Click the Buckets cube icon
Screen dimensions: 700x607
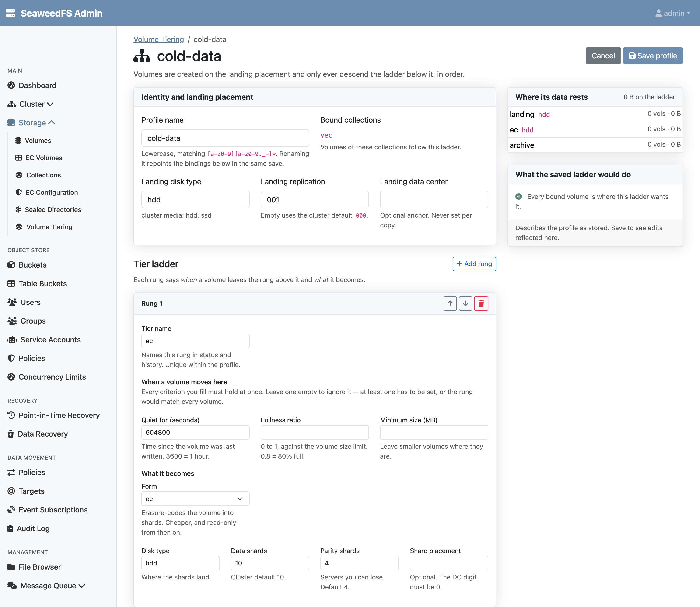(11, 265)
